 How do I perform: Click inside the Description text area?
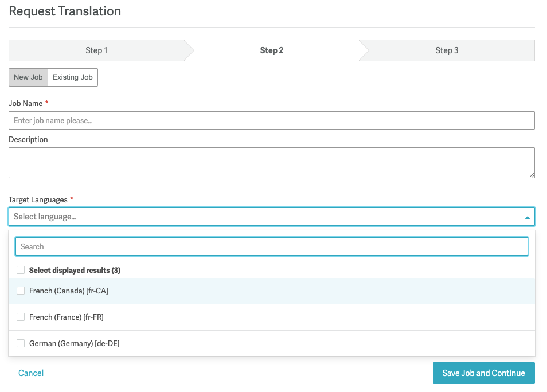[x=272, y=163]
